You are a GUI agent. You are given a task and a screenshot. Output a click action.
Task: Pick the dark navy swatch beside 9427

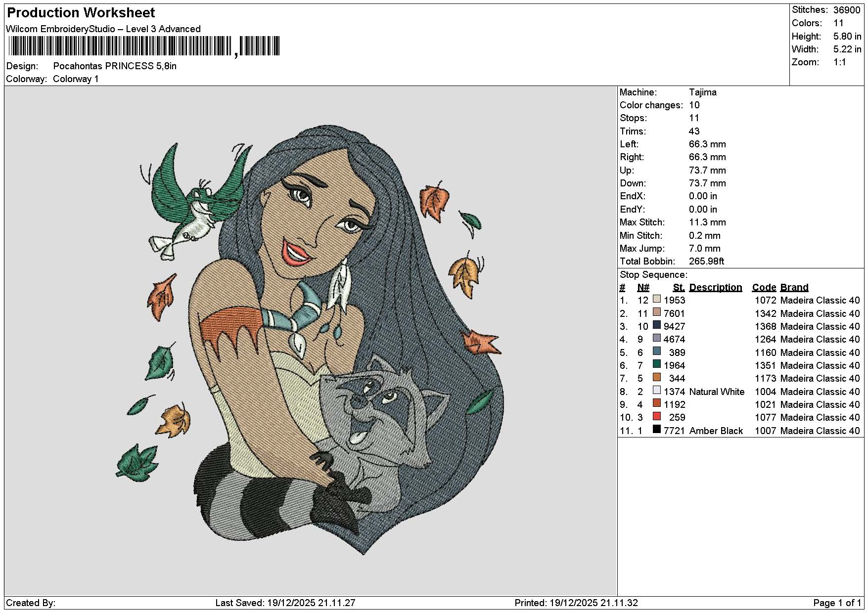657,325
